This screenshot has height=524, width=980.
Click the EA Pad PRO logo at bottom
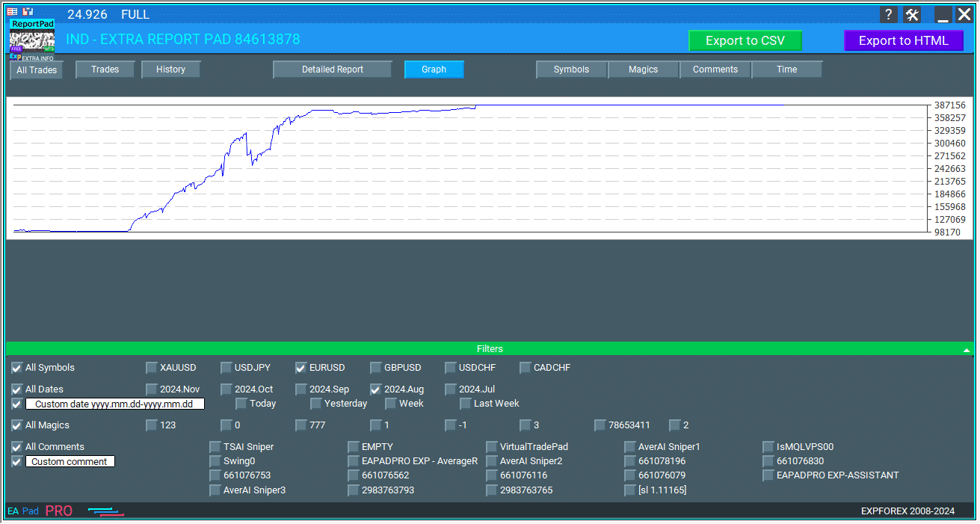pyautogui.click(x=40, y=511)
